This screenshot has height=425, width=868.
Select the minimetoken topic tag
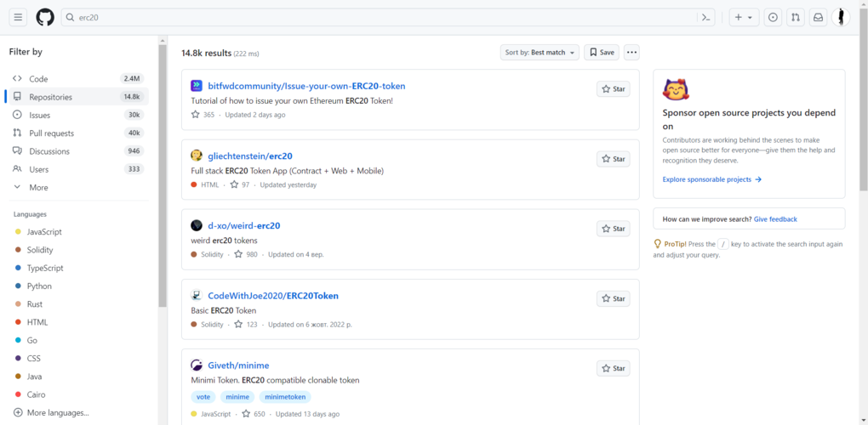point(284,397)
